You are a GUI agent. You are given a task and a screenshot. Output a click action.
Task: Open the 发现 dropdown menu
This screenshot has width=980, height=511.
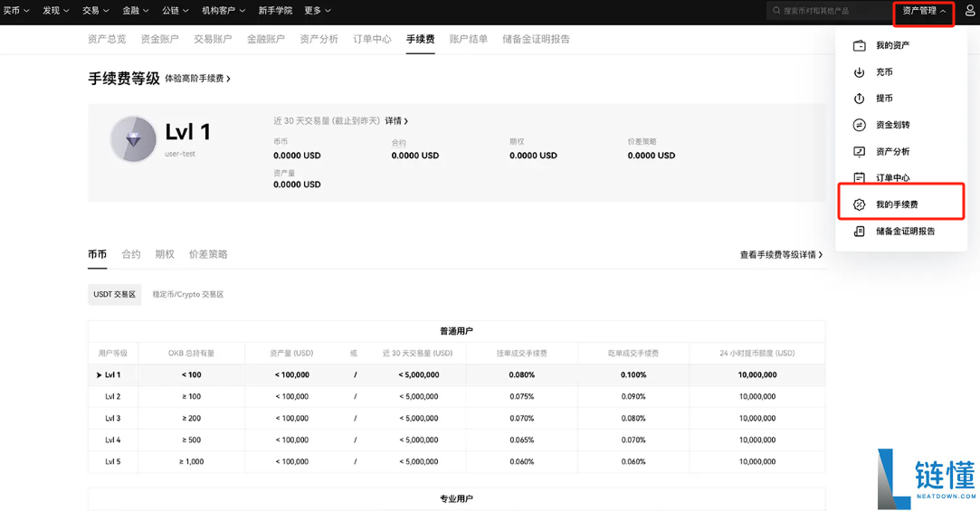tap(55, 11)
